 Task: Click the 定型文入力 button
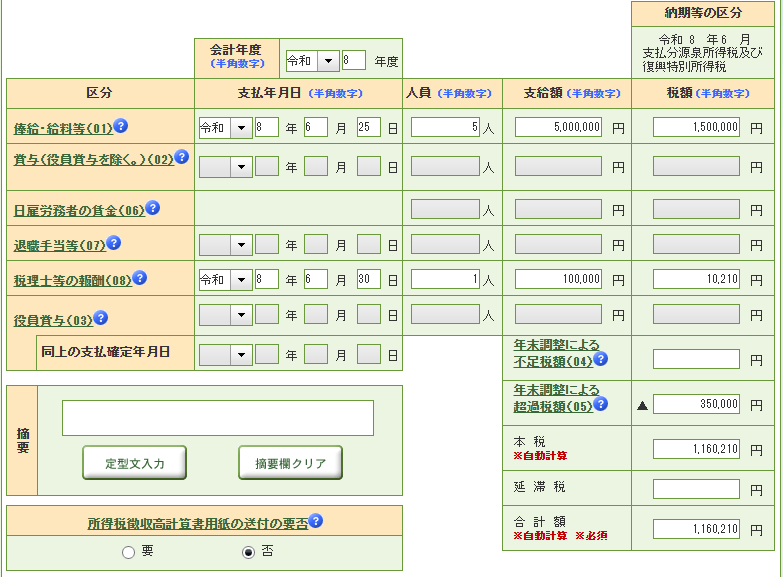point(135,463)
